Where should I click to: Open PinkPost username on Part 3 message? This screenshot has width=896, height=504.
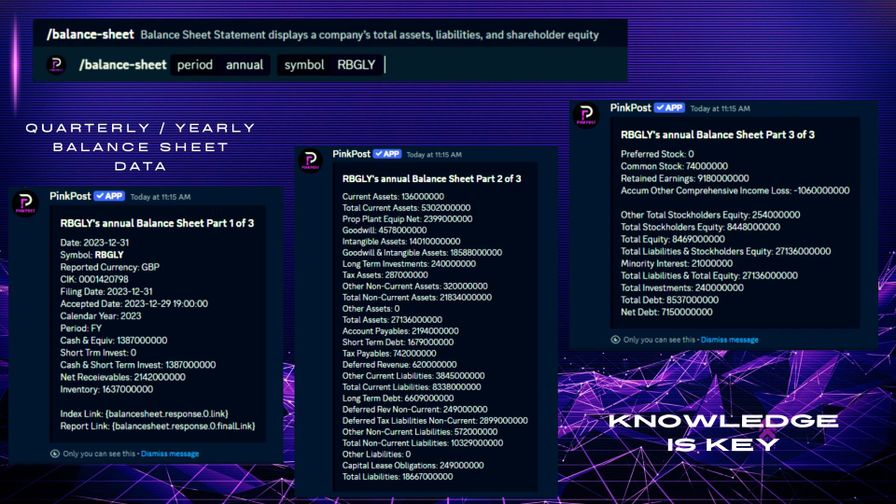coord(631,107)
